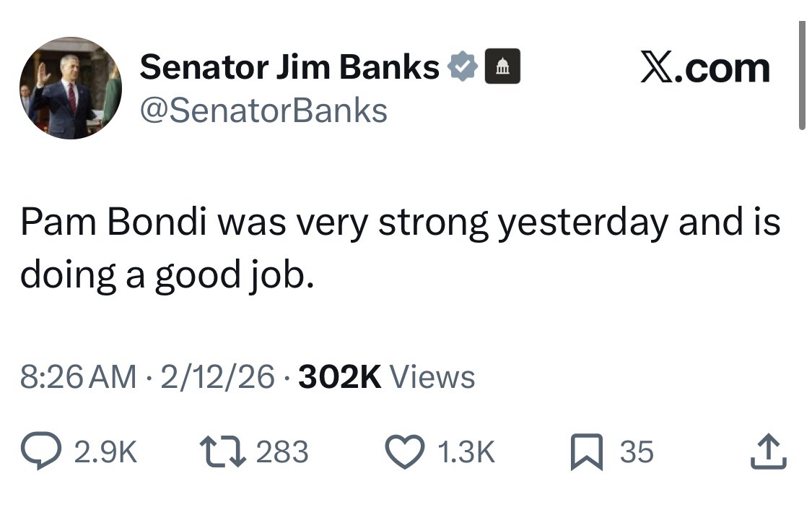Open the 2.9K replies count
Image resolution: width=812 pixels, height=510 pixels.
click(105, 452)
